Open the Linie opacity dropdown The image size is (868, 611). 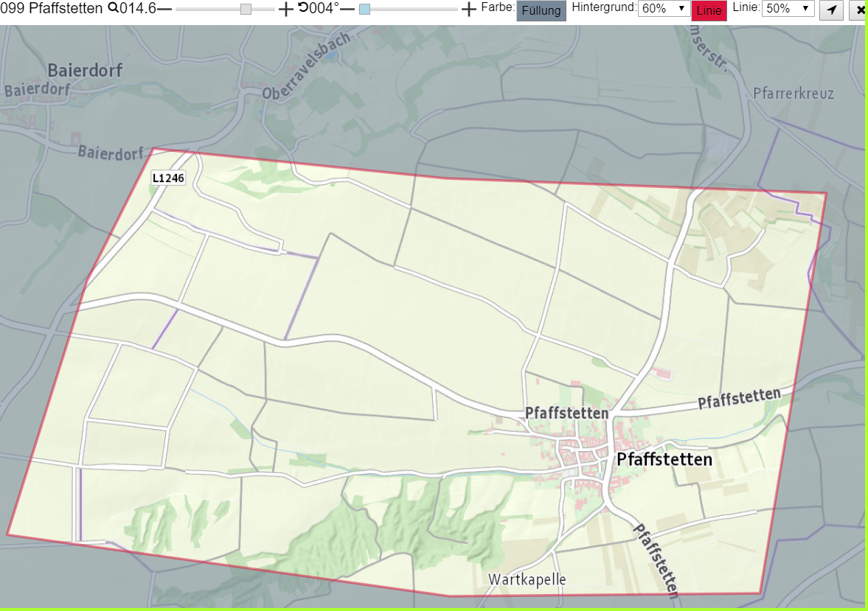pos(788,8)
